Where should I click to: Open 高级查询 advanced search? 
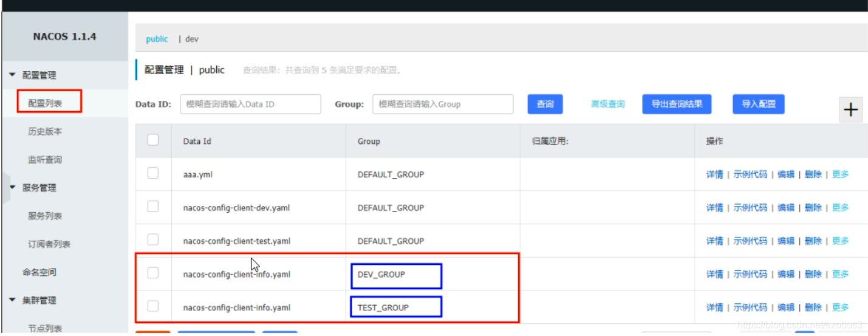click(607, 104)
